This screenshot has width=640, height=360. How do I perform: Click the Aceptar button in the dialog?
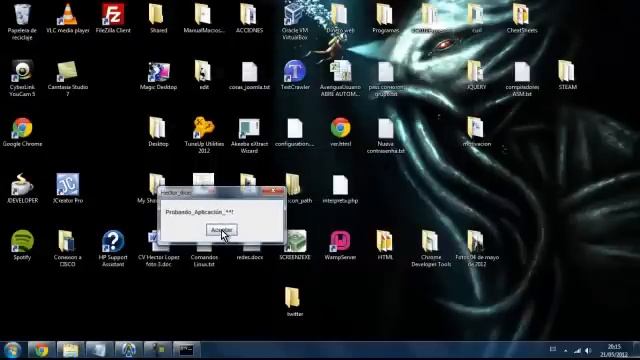coord(222,230)
